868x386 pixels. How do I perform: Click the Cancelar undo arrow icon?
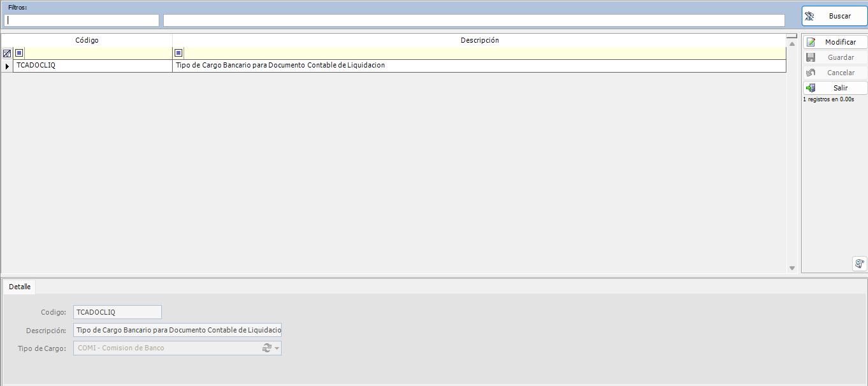tap(811, 73)
